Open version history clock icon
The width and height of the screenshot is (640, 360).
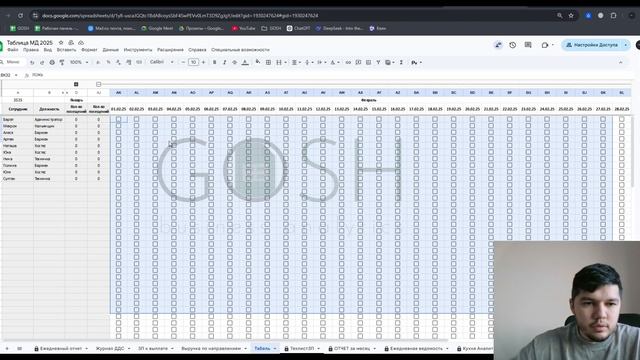pos(513,45)
